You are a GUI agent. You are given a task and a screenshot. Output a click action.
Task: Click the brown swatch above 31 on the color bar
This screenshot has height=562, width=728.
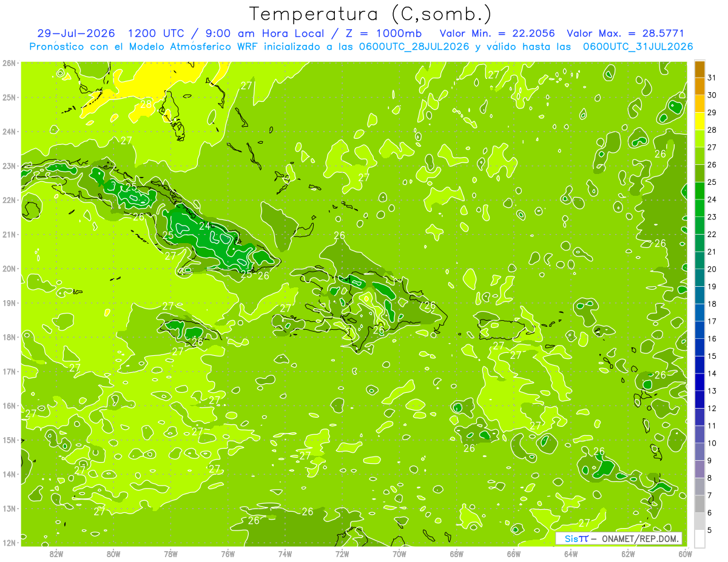pyautogui.click(x=699, y=69)
